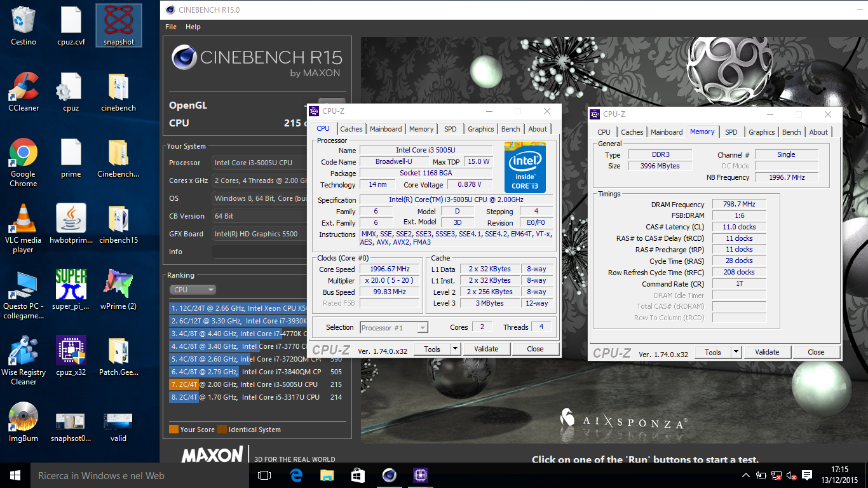Image resolution: width=868 pixels, height=488 pixels.
Task: Open the Cinebench Help menu
Action: (x=193, y=27)
